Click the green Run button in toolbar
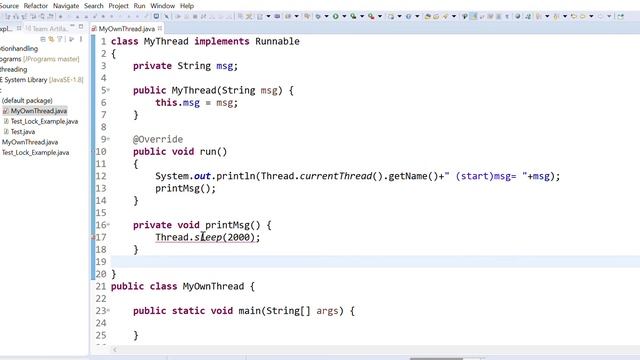This screenshot has height=360, width=640. coord(336,16)
